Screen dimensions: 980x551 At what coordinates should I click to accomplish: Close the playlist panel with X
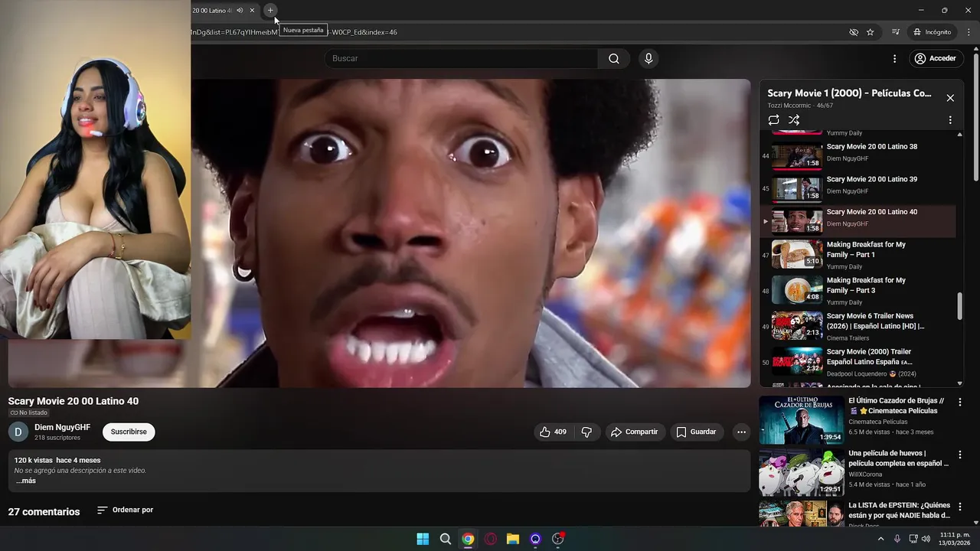pos(950,98)
